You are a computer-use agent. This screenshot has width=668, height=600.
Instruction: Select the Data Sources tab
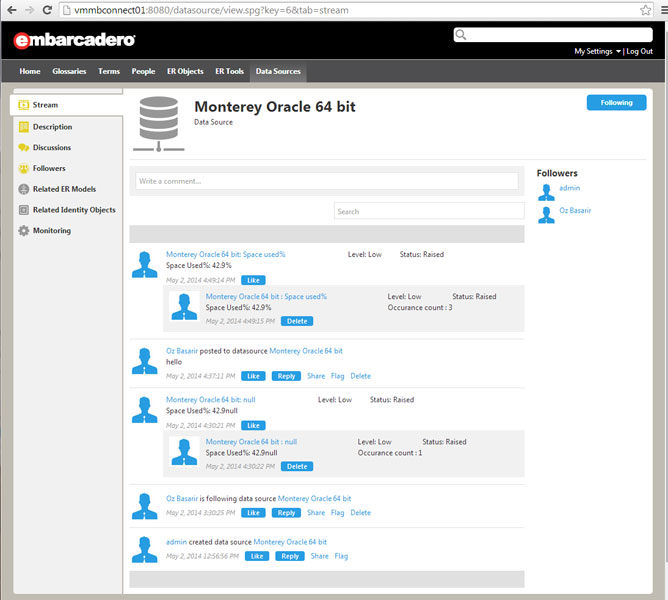(x=278, y=71)
